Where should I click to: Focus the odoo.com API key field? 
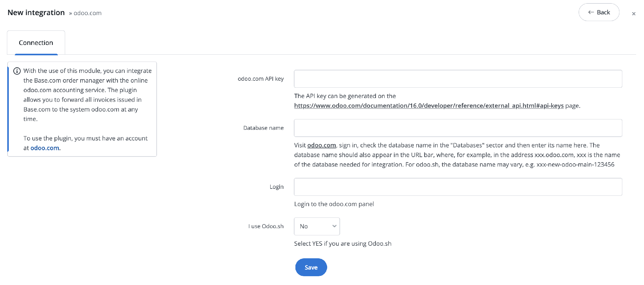click(x=458, y=79)
